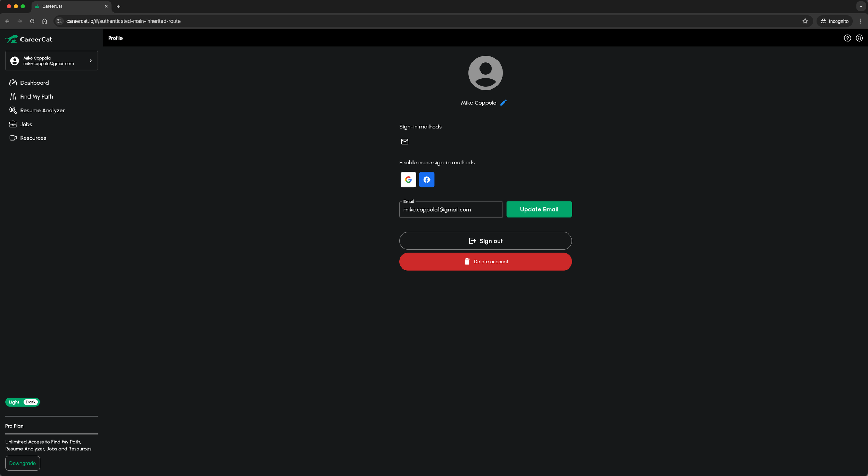Open the Resources section
The height and width of the screenshot is (476, 868).
pos(33,138)
